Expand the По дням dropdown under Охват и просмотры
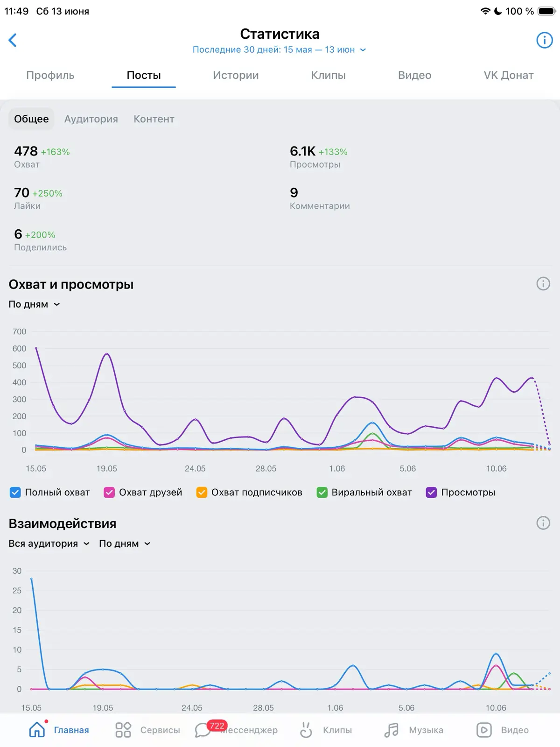Image resolution: width=560 pixels, height=747 pixels. tap(35, 304)
